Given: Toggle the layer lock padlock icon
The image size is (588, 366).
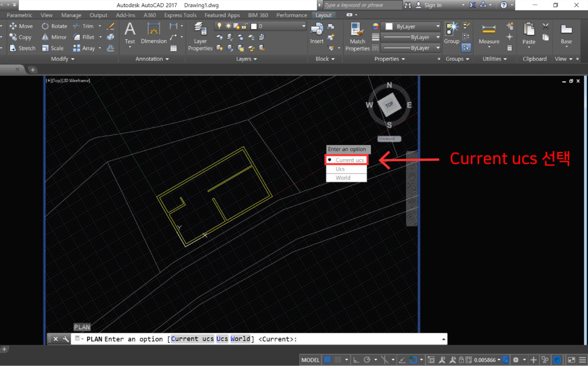Looking at the screenshot, I should click(244, 26).
